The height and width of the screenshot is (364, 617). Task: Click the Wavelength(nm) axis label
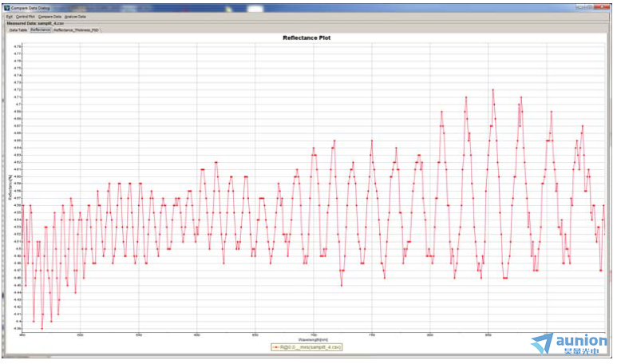313,339
